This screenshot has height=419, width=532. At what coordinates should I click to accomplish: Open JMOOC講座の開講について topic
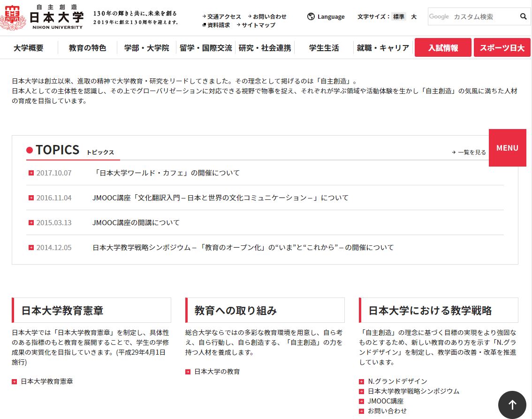pos(136,222)
